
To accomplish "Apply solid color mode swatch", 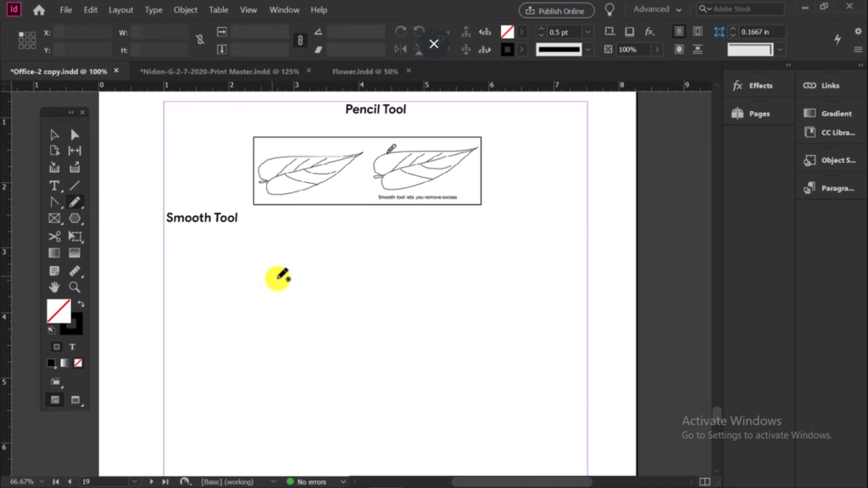I will click(x=51, y=363).
